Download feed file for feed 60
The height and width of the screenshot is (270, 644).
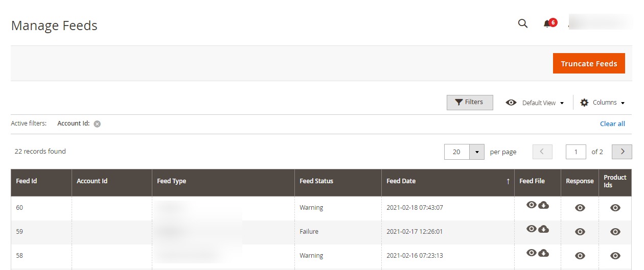(x=544, y=205)
